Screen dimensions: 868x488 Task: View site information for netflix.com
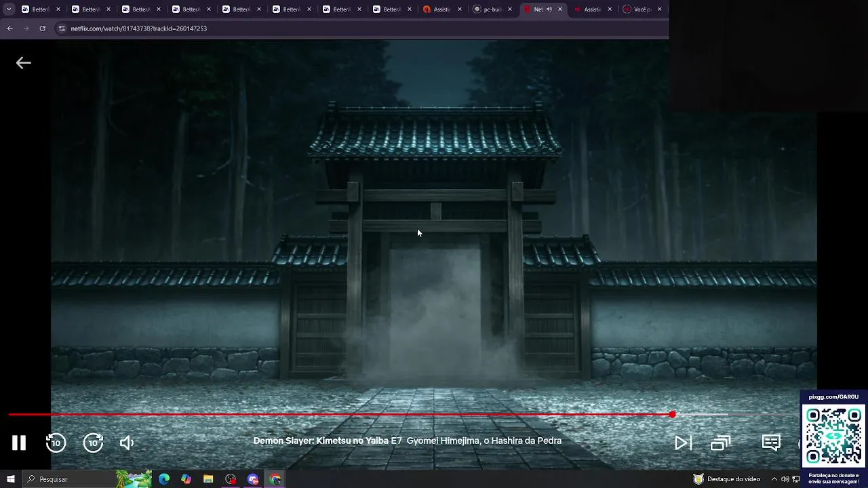(x=62, y=28)
